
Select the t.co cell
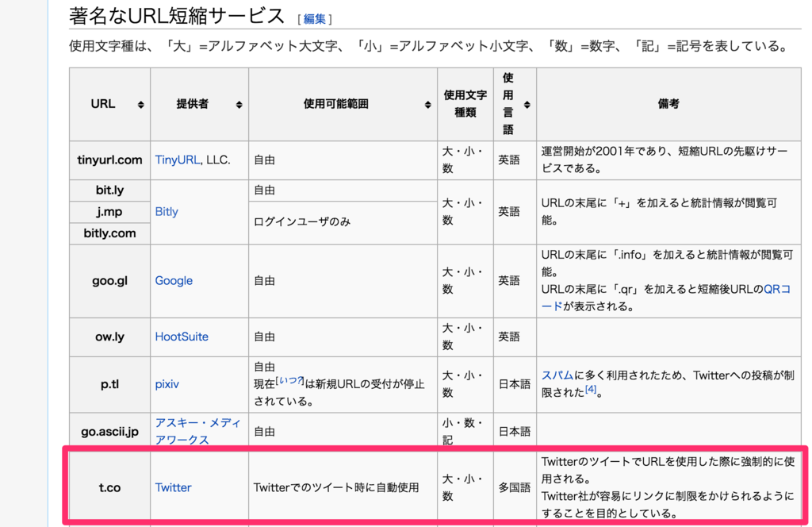(109, 487)
